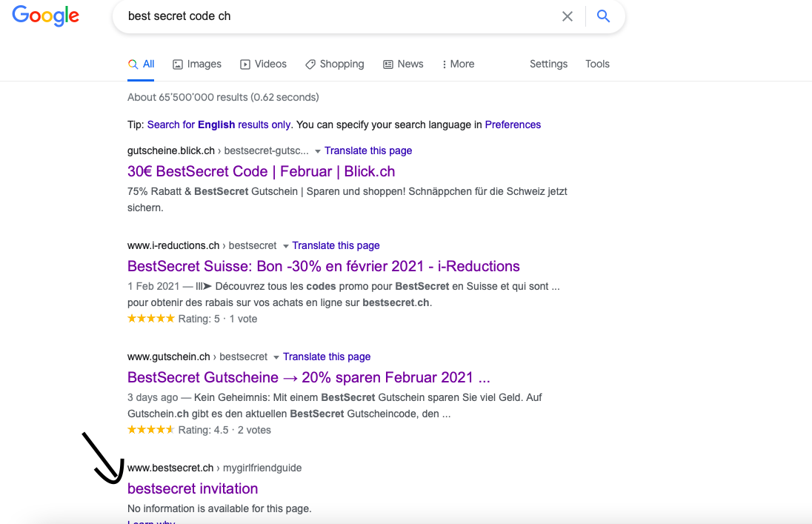Open the 'BestSecret Suisse' i-Reductions result
This screenshot has width=812, height=524.
coord(323,267)
